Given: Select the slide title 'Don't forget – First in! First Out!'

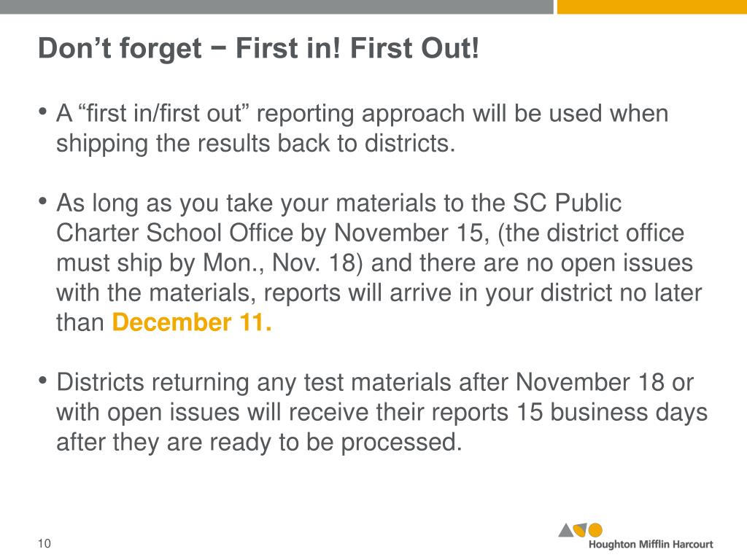Looking at the screenshot, I should (259, 49).
